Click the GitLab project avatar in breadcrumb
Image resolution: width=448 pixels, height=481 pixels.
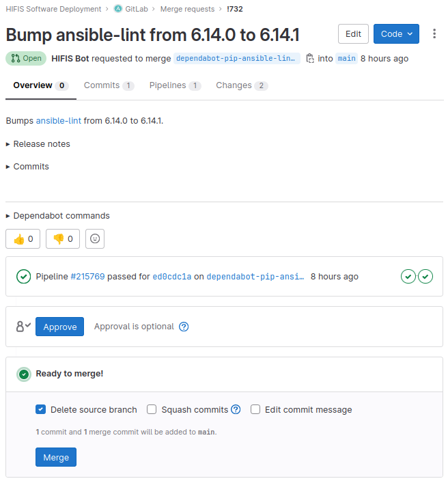pyautogui.click(x=118, y=9)
